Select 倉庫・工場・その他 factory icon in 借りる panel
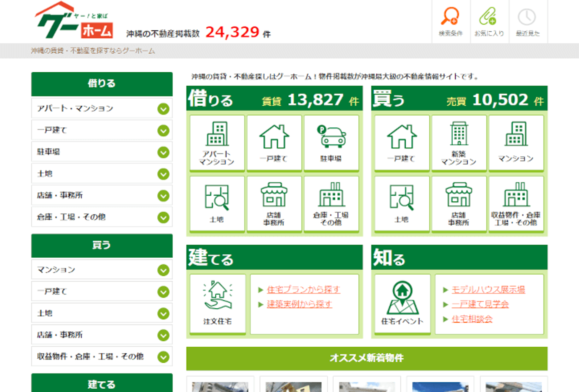 coord(331,204)
